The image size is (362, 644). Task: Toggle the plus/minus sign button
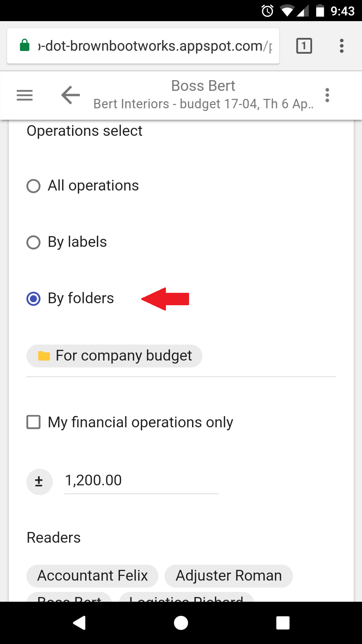pyautogui.click(x=40, y=482)
